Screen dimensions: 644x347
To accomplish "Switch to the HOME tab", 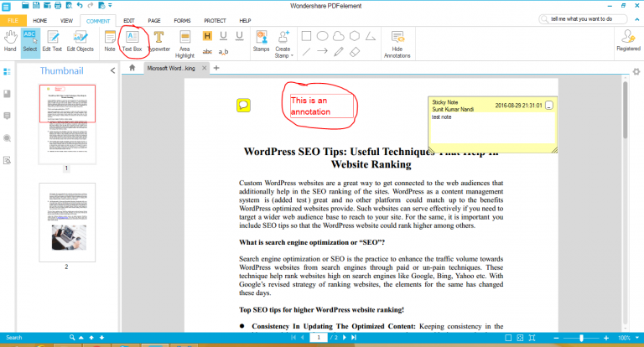I will (x=40, y=20).
